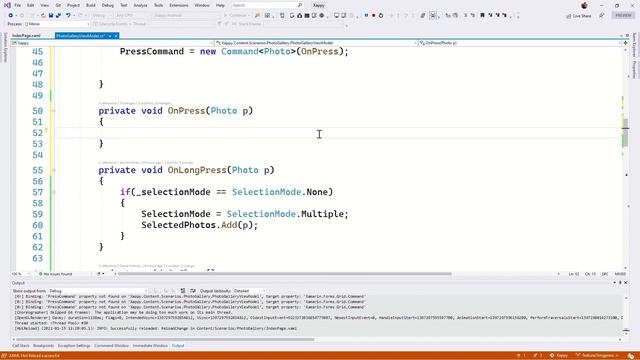Switch to the Immediate Window tab
640x360 pixels.
[150, 346]
